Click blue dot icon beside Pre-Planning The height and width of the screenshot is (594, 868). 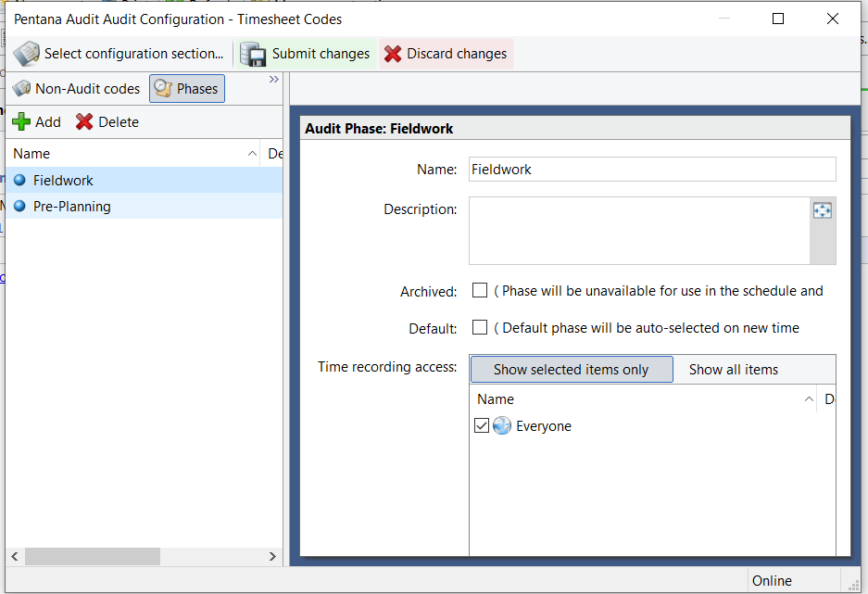(x=20, y=206)
